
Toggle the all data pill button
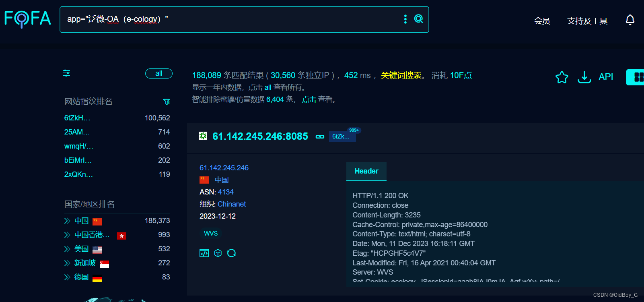159,73
